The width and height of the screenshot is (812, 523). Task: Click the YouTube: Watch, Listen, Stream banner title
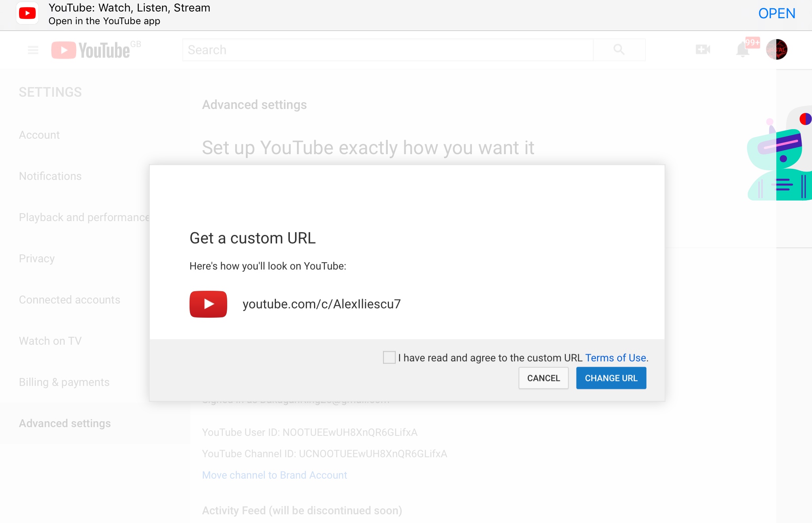(129, 8)
